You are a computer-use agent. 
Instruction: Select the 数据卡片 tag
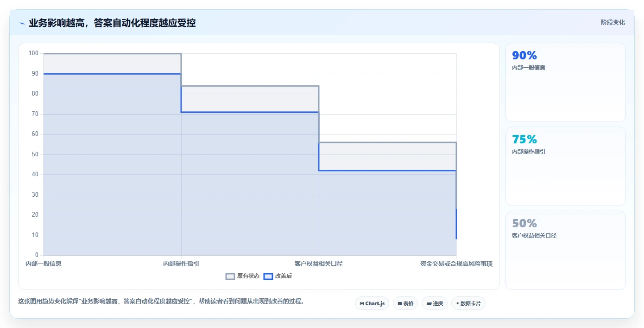pyautogui.click(x=468, y=303)
